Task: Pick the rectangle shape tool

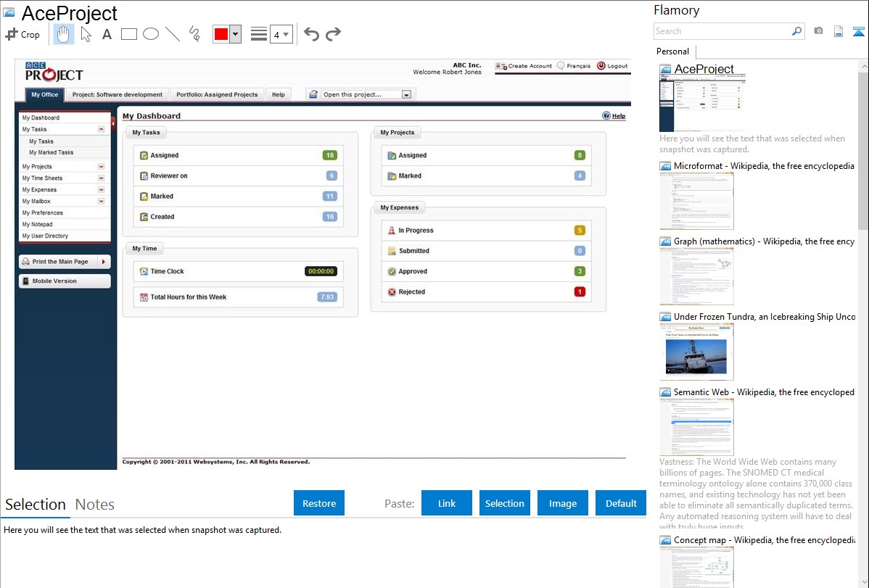Action: [129, 34]
